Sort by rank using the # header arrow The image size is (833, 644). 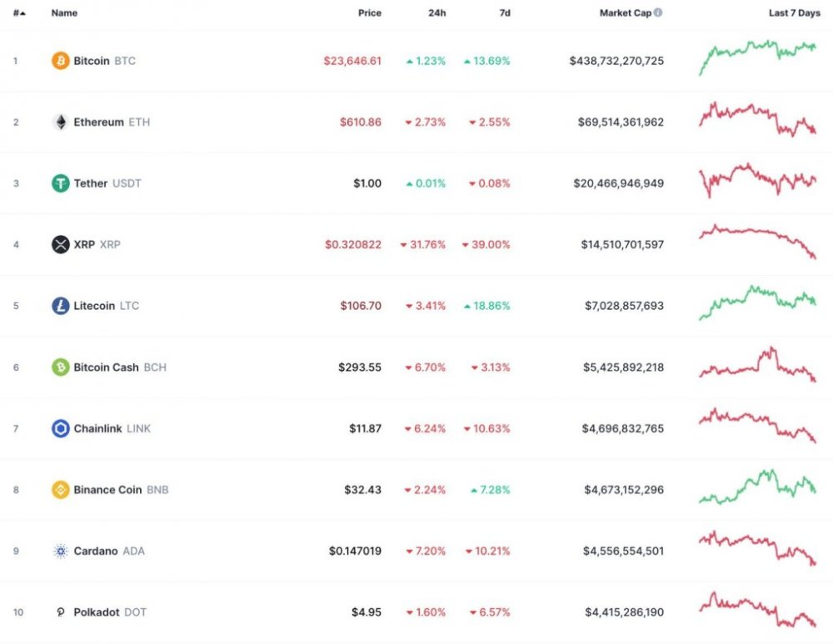(x=19, y=13)
